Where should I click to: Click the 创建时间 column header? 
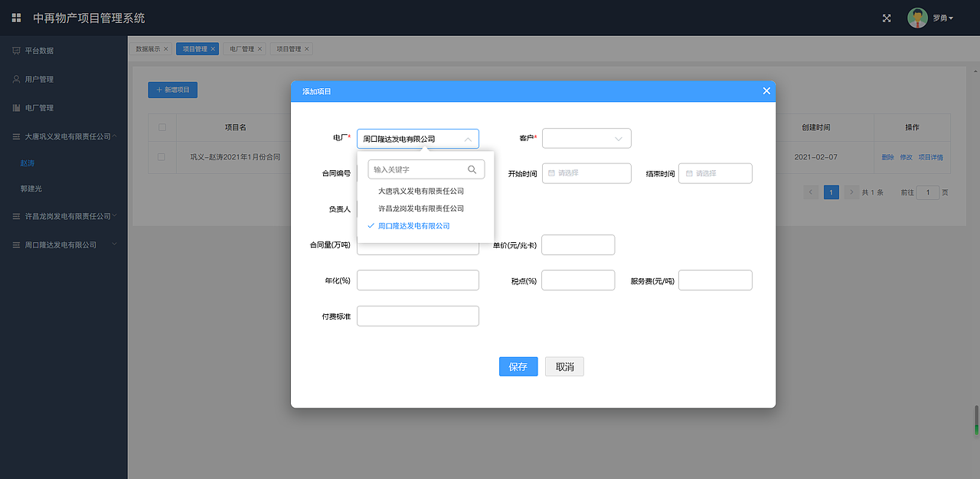click(816, 127)
